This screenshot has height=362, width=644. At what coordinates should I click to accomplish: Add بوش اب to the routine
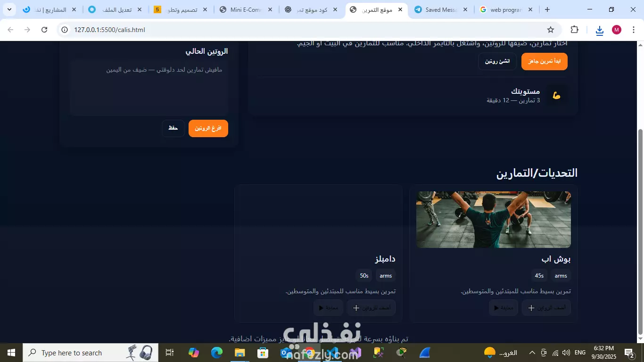546,308
